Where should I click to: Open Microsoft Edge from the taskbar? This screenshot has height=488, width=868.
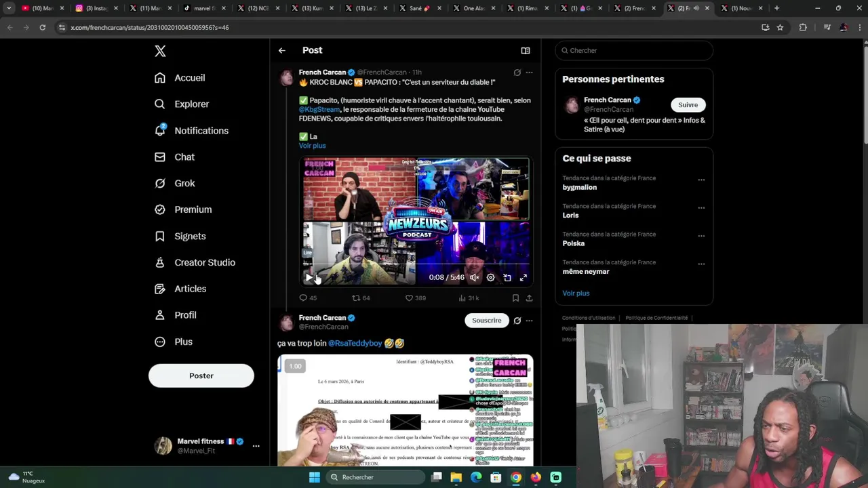(476, 478)
